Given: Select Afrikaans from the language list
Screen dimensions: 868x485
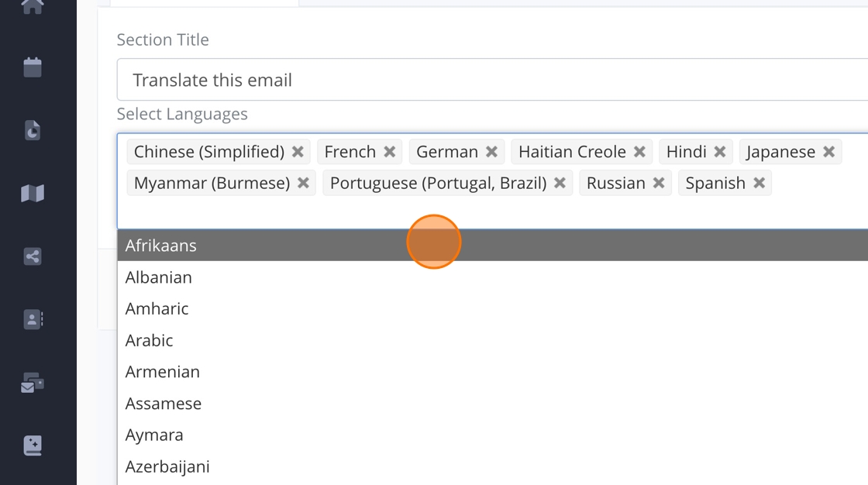Looking at the screenshot, I should [161, 246].
